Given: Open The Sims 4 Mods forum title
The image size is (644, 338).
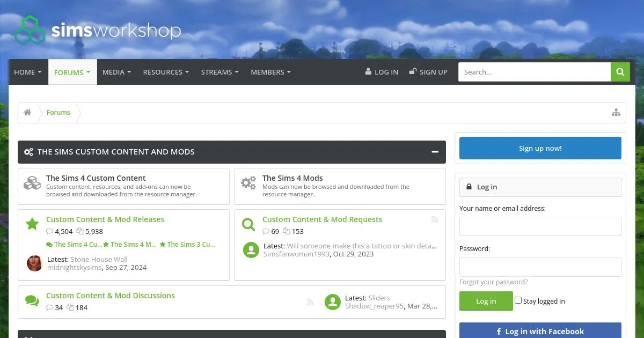Looking at the screenshot, I should pos(292,178).
